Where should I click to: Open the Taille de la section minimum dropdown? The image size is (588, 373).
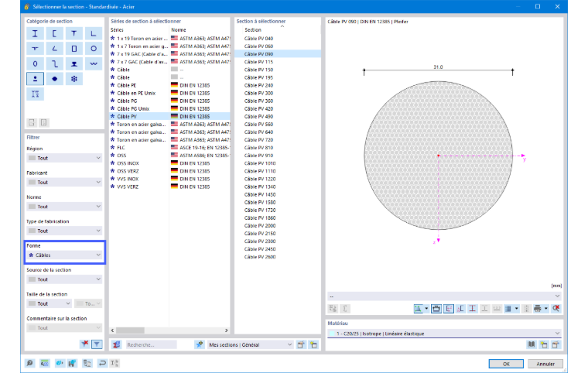click(x=49, y=303)
